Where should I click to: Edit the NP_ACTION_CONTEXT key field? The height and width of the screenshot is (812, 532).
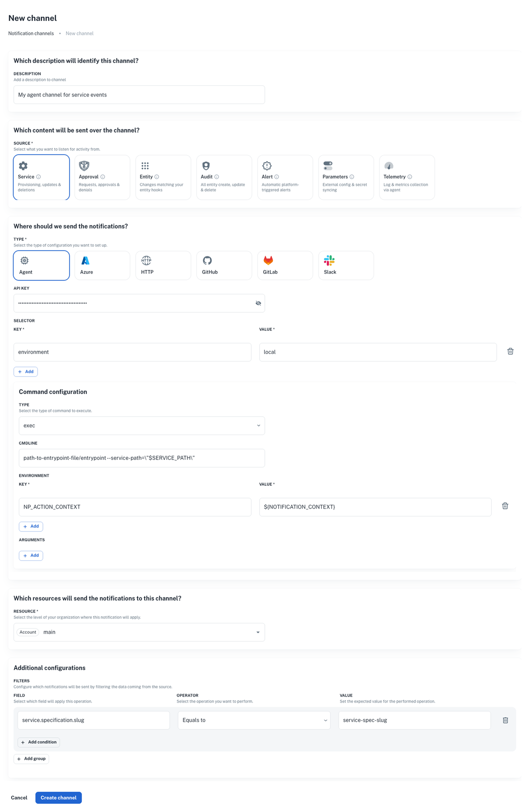[135, 507]
